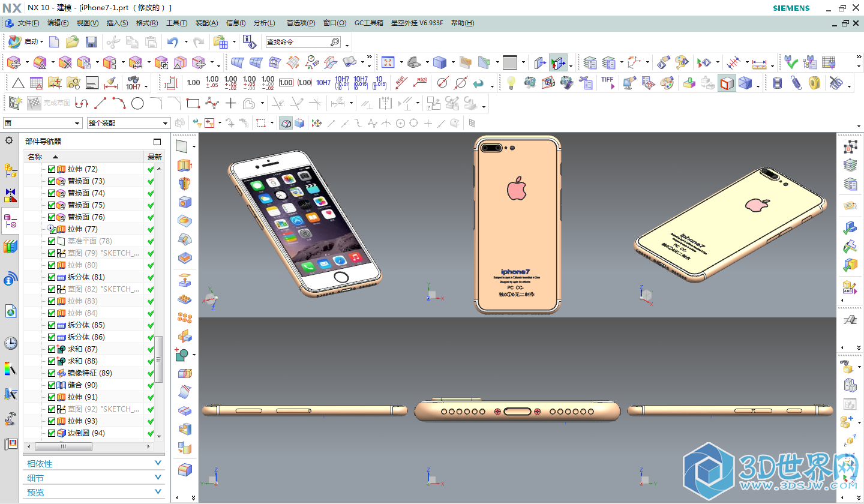Open the 分析(L) menu
The height and width of the screenshot is (504, 864).
coord(264,23)
